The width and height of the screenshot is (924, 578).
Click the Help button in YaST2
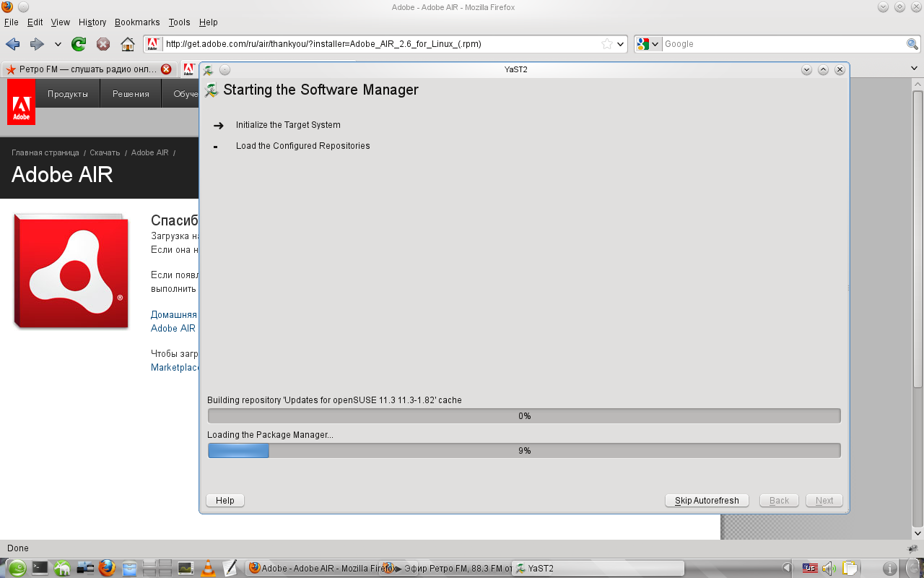point(225,501)
